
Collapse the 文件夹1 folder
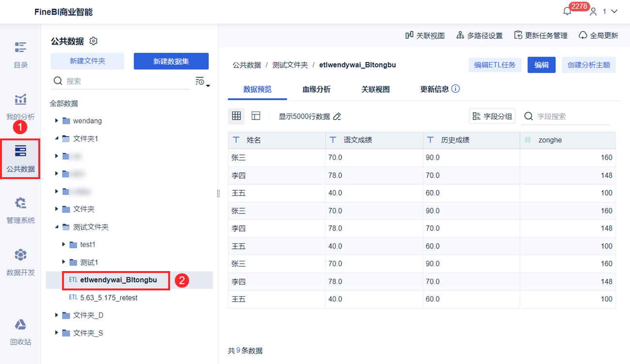tap(57, 138)
